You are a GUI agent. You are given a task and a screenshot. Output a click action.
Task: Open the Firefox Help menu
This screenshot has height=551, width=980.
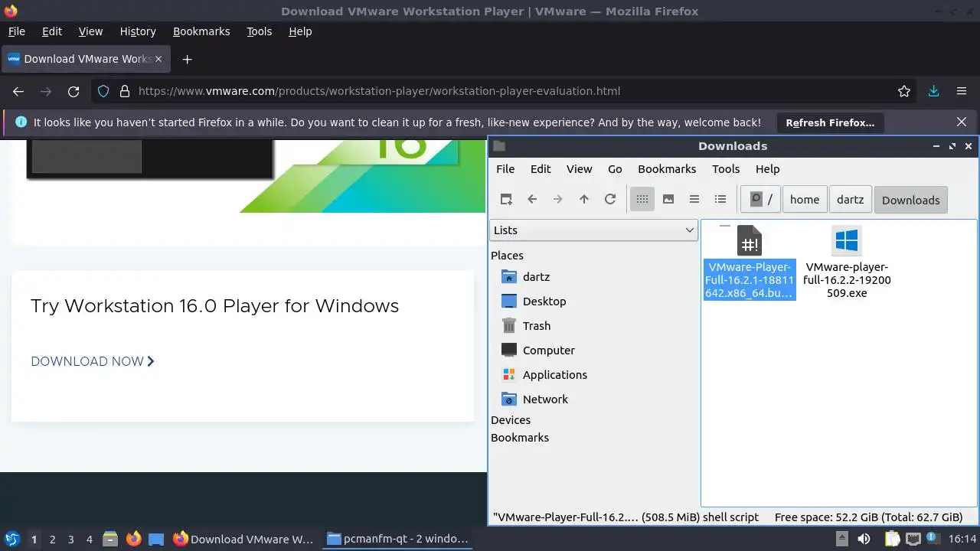300,31
